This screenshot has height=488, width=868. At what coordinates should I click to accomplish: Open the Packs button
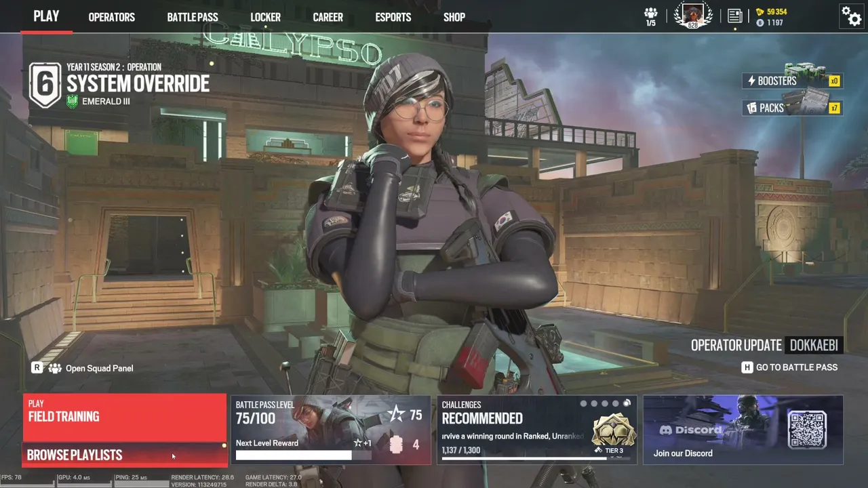click(x=792, y=108)
